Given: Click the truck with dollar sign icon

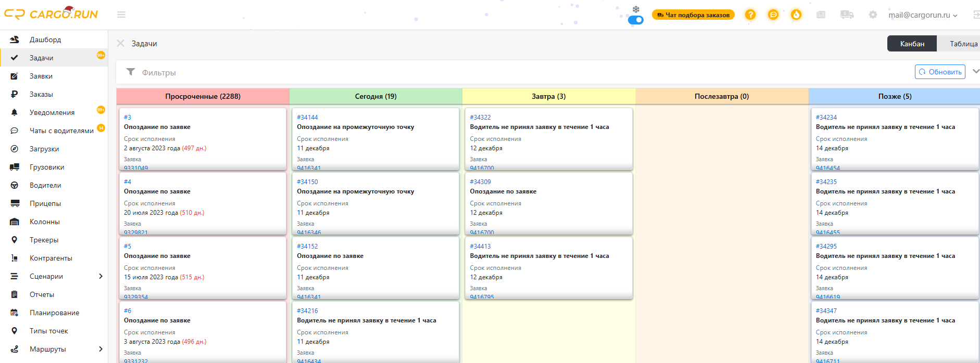Looking at the screenshot, I should (847, 15).
